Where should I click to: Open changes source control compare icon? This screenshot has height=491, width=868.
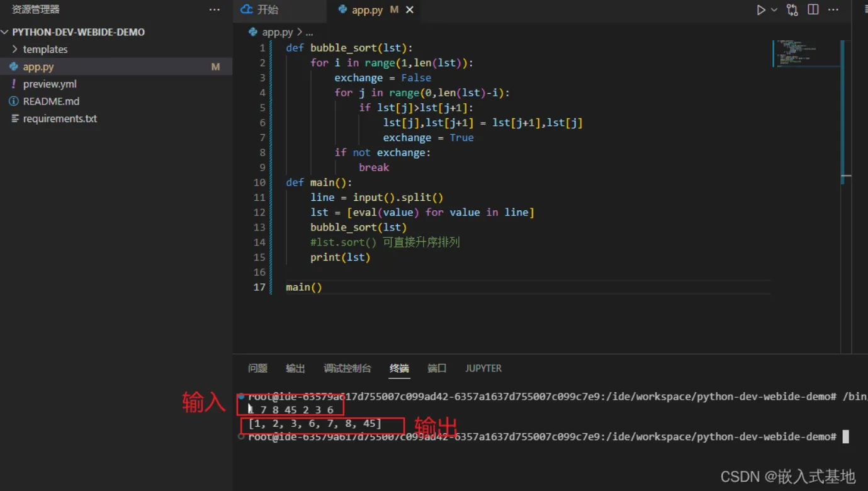coord(792,10)
